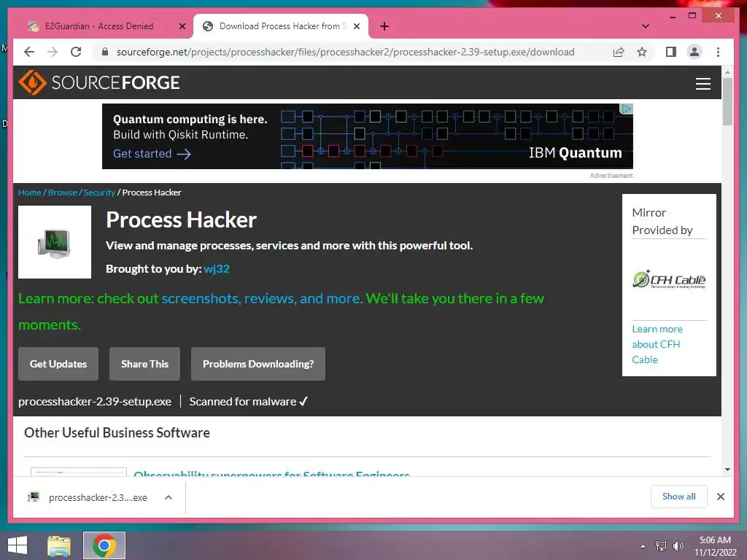Open the taskbar clock and date
This screenshot has width=747, height=560.
[x=715, y=546]
